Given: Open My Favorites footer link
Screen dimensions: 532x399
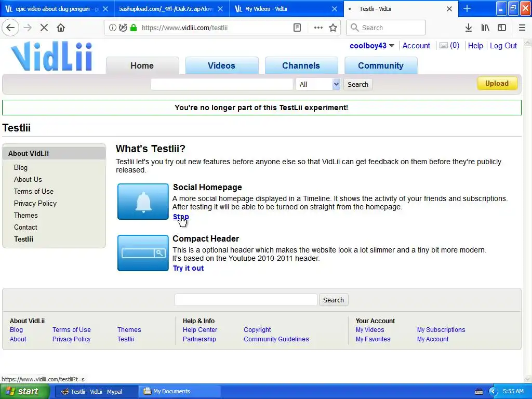Looking at the screenshot, I should (373, 339).
